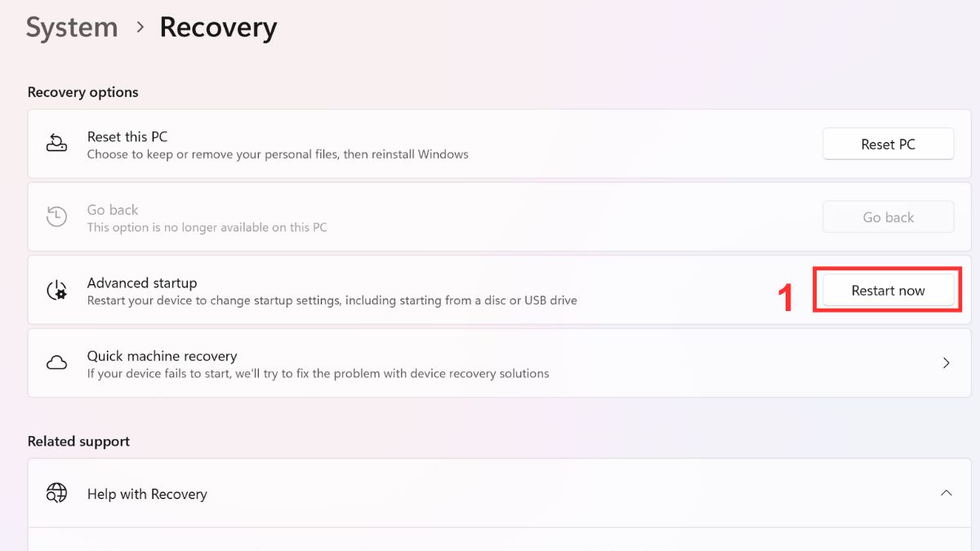
Task: Collapse the Help with Recovery section
Action: pos(947,493)
